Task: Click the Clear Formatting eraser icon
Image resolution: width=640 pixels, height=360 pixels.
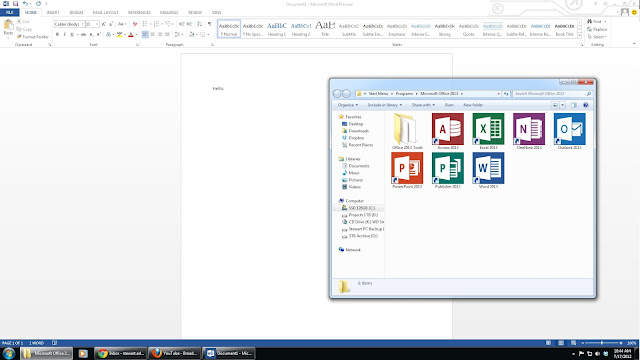Action: [x=135, y=24]
